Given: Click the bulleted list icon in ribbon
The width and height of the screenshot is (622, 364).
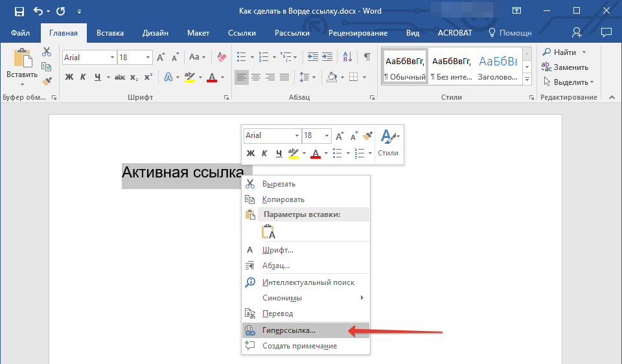Looking at the screenshot, I should click(x=242, y=57).
